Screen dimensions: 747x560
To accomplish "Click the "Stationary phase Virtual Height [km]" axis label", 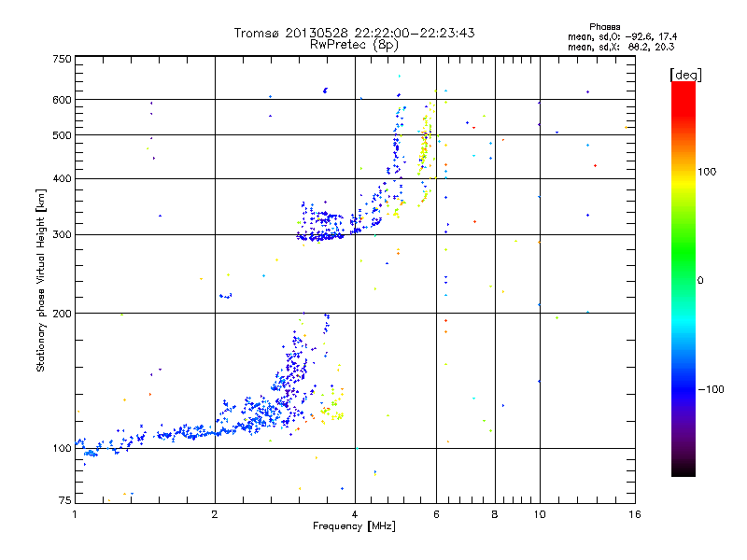I will (x=41, y=281).
